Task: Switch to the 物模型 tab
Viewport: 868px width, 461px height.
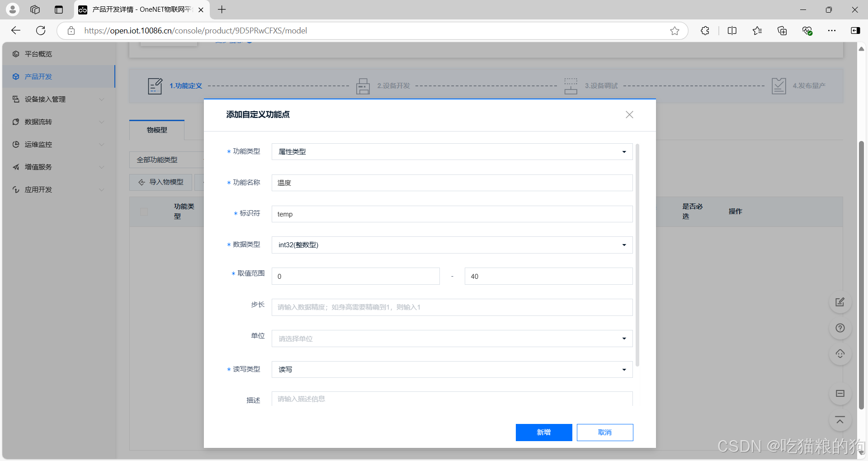Action: (156, 130)
